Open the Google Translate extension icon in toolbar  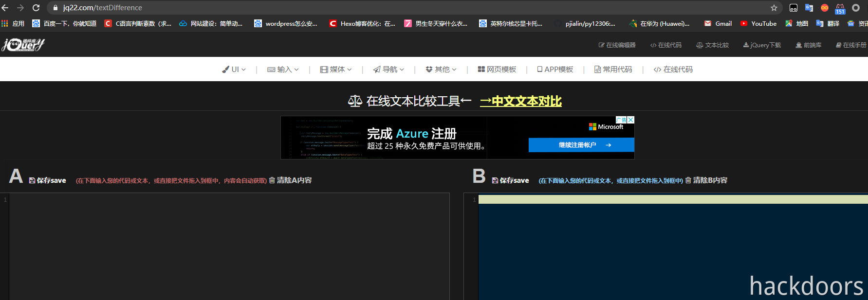tap(809, 8)
